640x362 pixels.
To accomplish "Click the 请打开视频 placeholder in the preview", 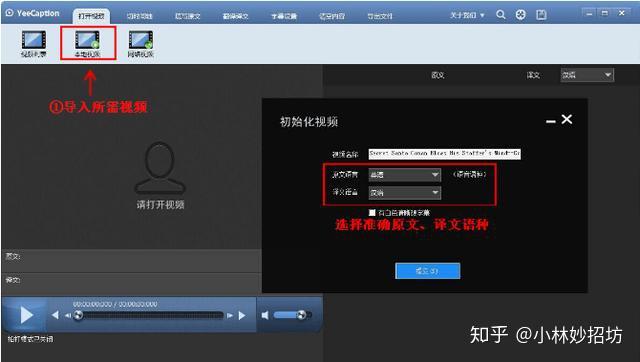I will coord(160,204).
